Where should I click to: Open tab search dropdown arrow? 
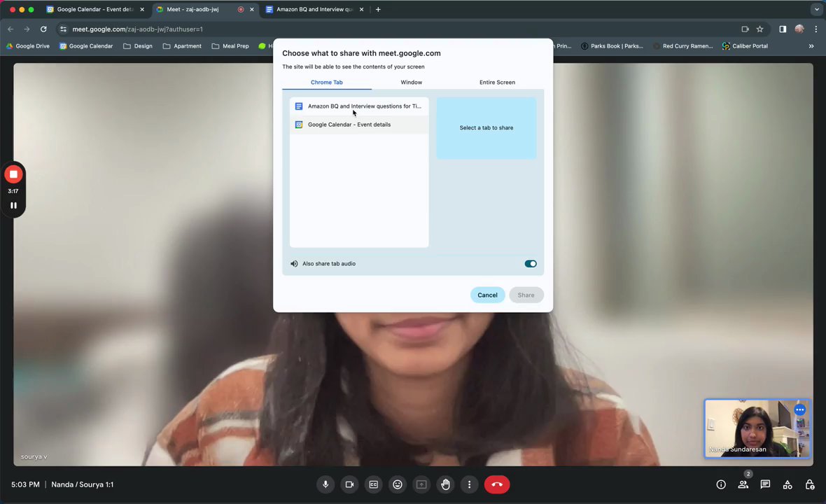click(816, 10)
